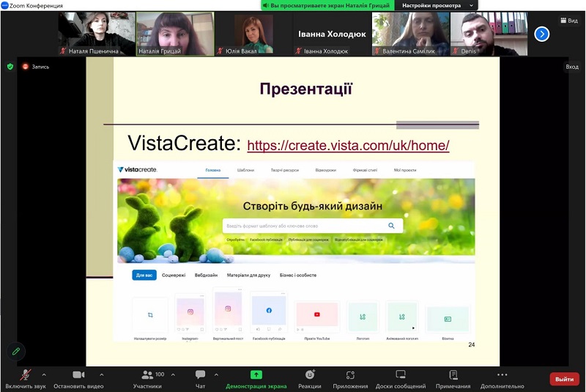
Task: Open Мої проєкти tab
Action: 405,170
